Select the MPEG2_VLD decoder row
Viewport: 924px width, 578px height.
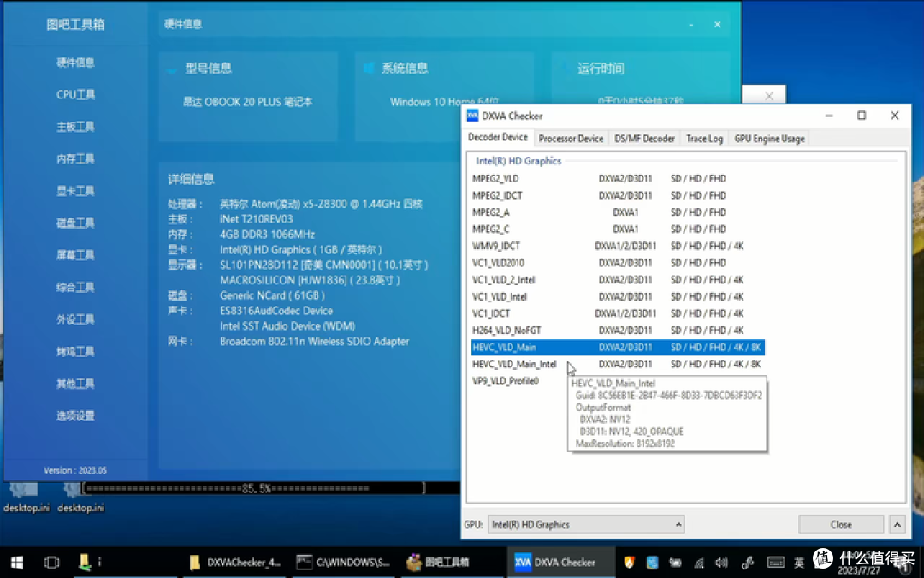coord(618,178)
